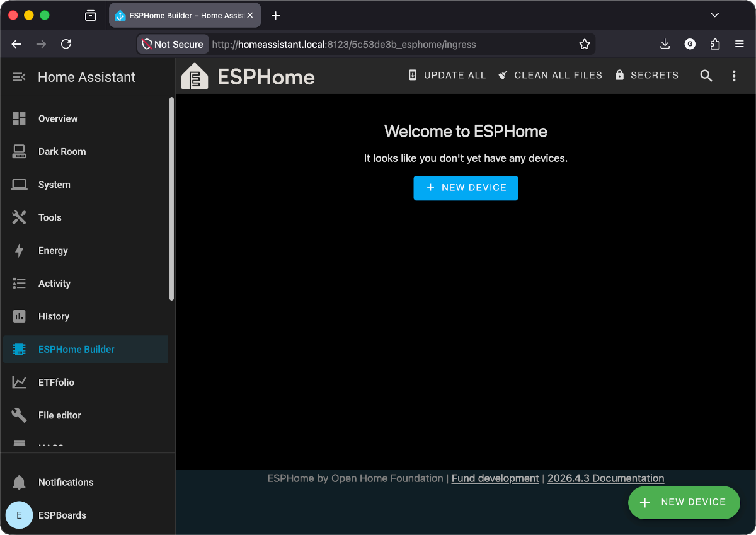The width and height of the screenshot is (756, 535).
Task: Click the Home Assistant sidebar title
Action: tap(87, 77)
